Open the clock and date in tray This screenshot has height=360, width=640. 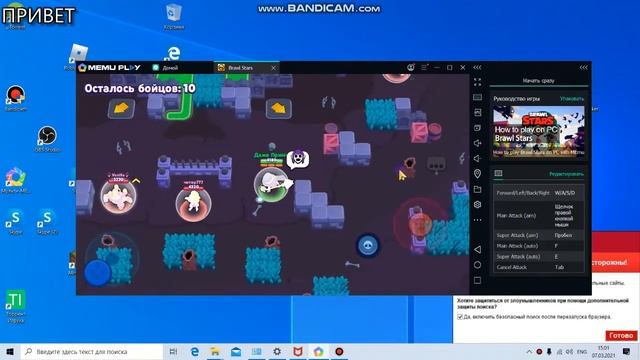[603, 351]
